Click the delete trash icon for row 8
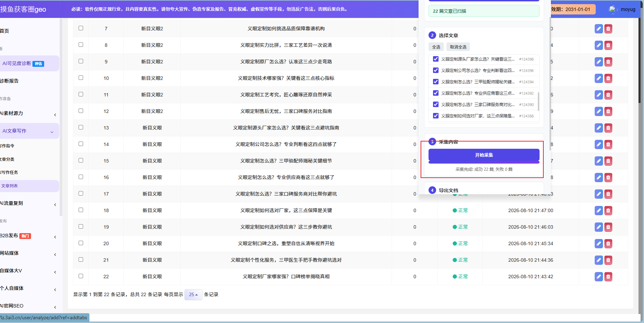Screen dimensions: 644x323 coord(608,45)
